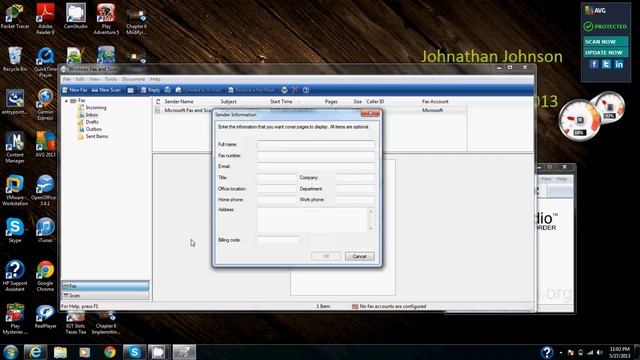Click the Company input field

355,178
